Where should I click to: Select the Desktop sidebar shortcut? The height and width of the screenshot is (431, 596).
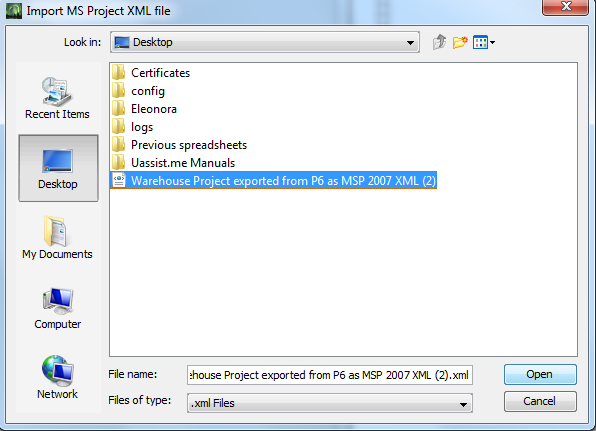(58, 168)
